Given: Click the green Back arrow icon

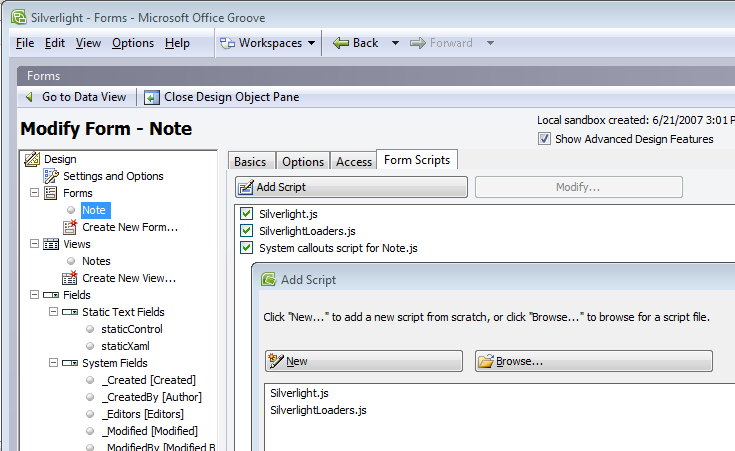Looking at the screenshot, I should 341,43.
